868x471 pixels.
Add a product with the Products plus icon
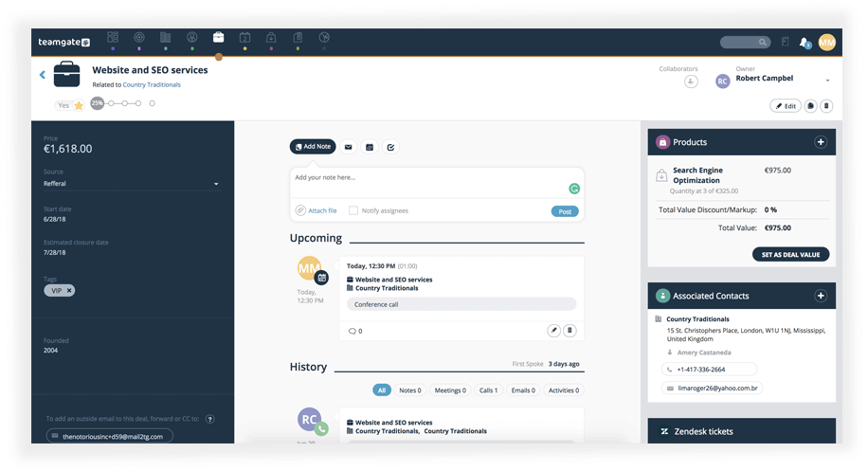[821, 142]
